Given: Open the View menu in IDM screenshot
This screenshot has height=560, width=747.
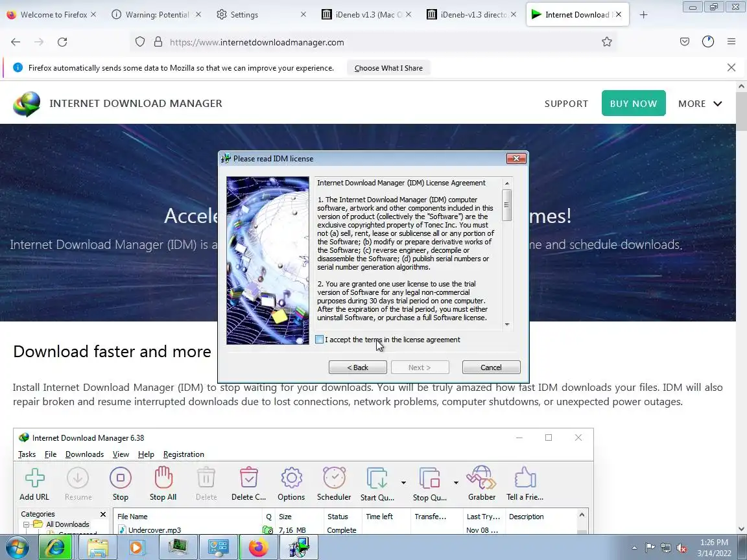Looking at the screenshot, I should pyautogui.click(x=121, y=454).
